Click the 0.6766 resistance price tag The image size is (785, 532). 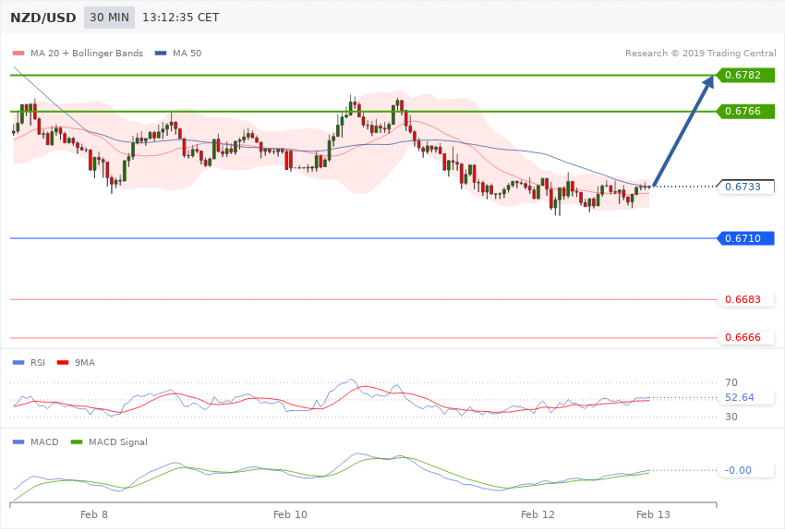click(x=745, y=111)
